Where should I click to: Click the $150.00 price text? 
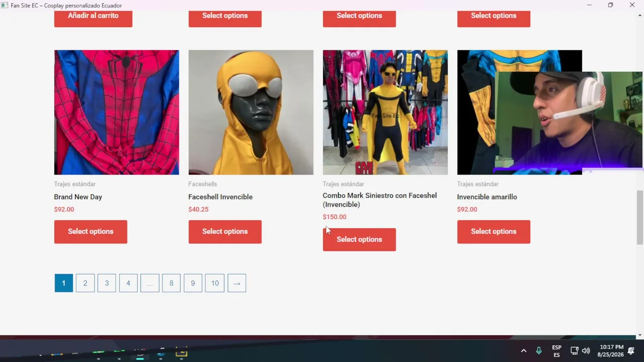[x=335, y=217]
